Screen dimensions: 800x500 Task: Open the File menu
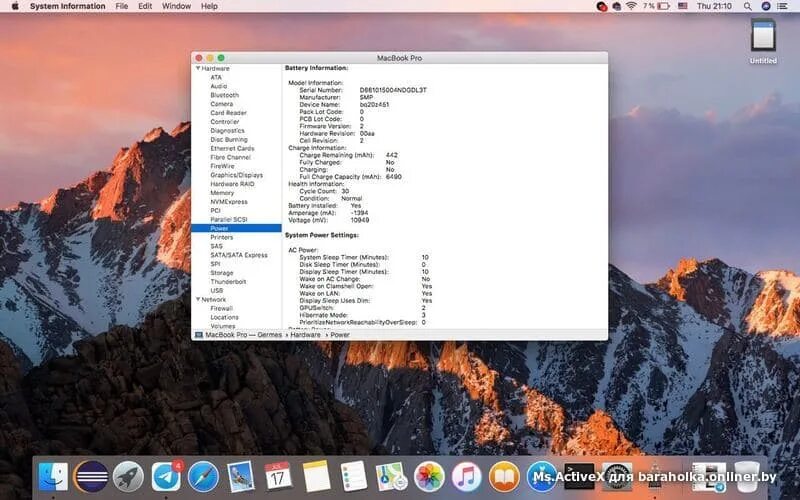click(x=121, y=6)
